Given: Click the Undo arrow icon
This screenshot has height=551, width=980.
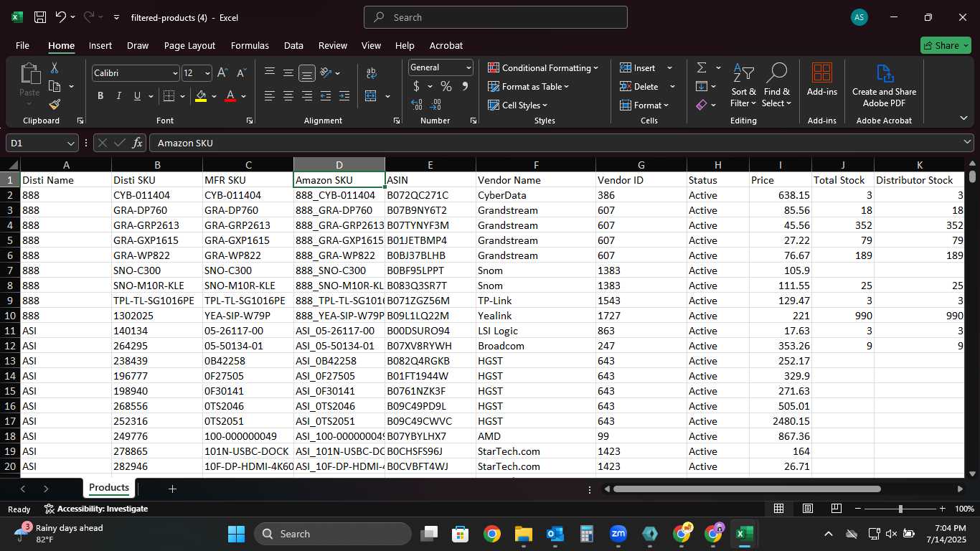Looking at the screenshot, I should pos(61,17).
